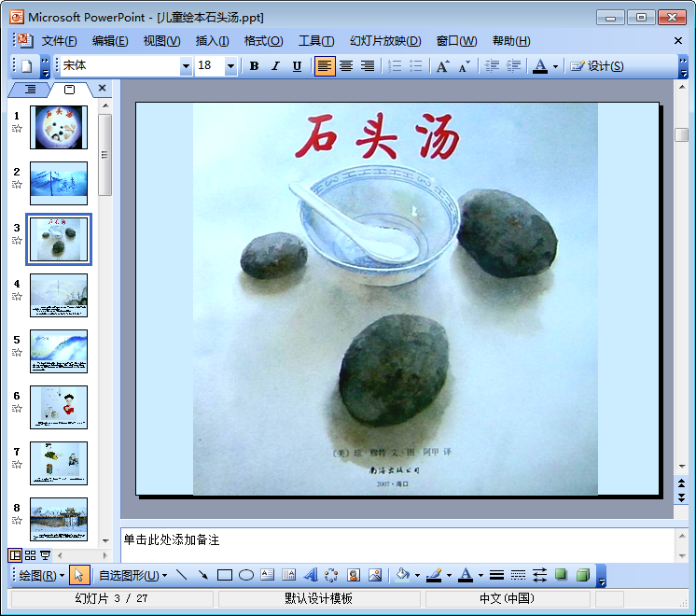Open the fill color dropdown arrow
This screenshot has height=616, width=696.
[x=417, y=576]
